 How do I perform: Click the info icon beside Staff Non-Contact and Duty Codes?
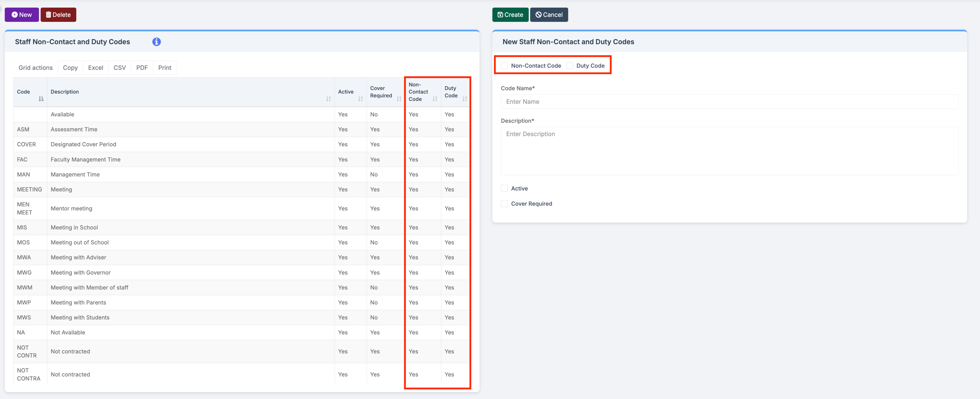pos(156,42)
